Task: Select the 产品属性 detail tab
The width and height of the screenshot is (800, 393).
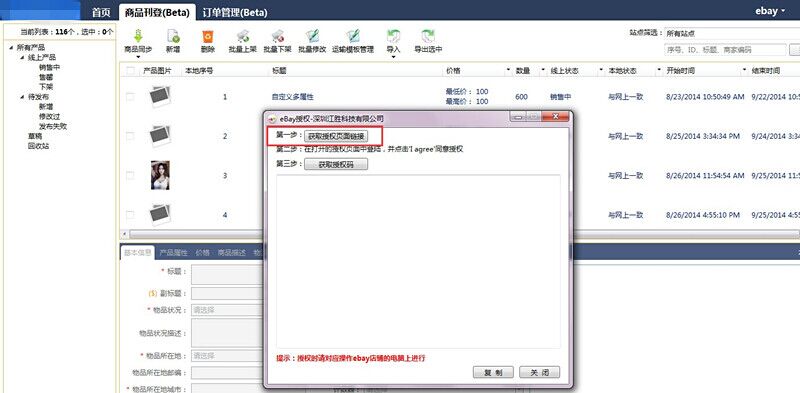Action: tap(173, 253)
